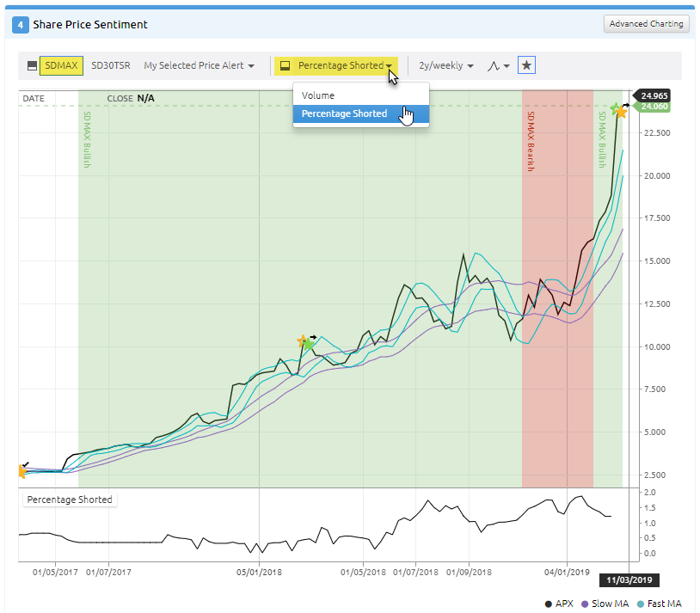Click the yellow panel icon before Percentage Shorted
The image size is (700, 613).
285,65
